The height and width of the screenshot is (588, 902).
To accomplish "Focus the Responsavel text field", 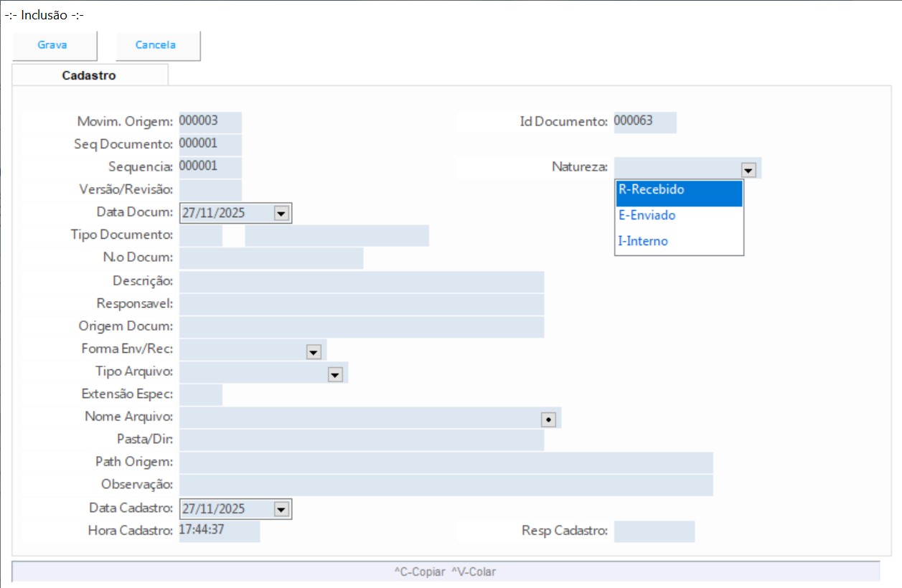I will (361, 304).
